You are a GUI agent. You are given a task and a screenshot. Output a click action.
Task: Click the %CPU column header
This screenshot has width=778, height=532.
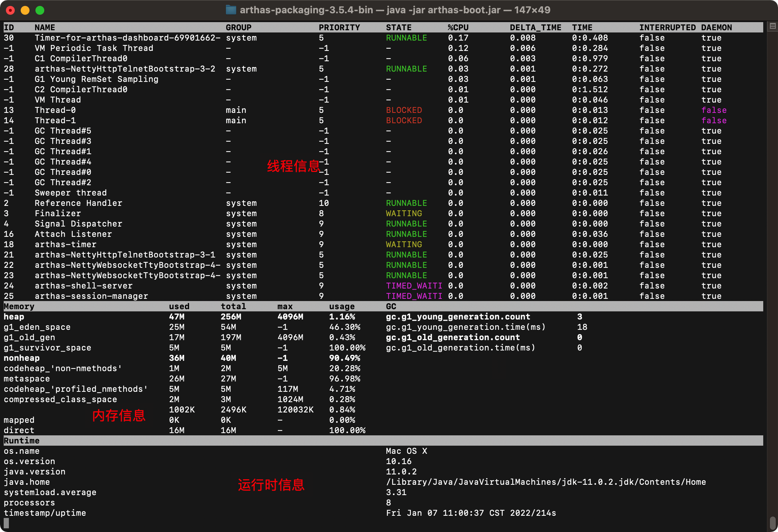point(458,27)
